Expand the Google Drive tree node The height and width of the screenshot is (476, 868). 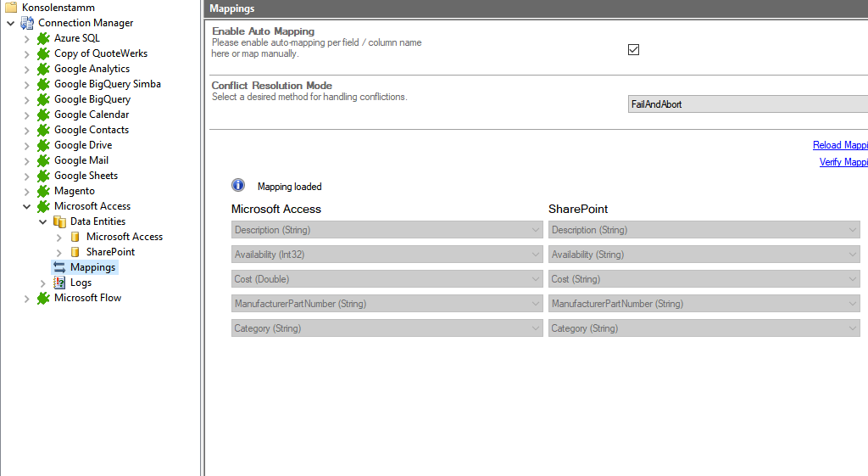click(26, 145)
